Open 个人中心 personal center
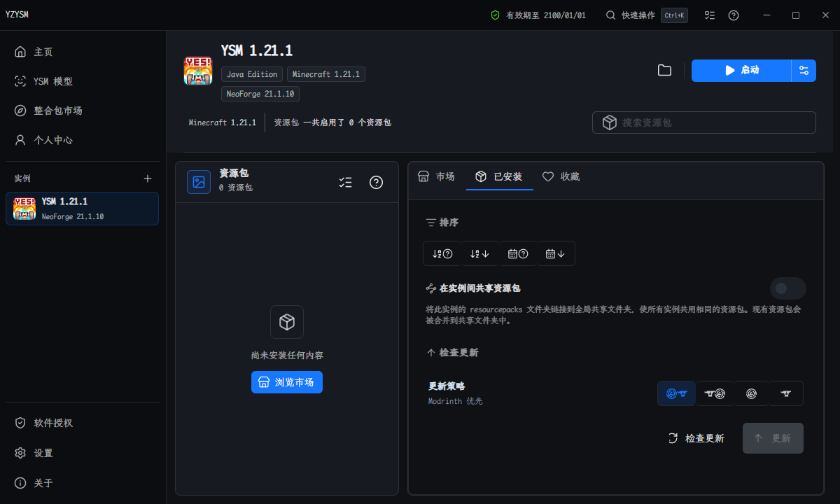 (83, 140)
